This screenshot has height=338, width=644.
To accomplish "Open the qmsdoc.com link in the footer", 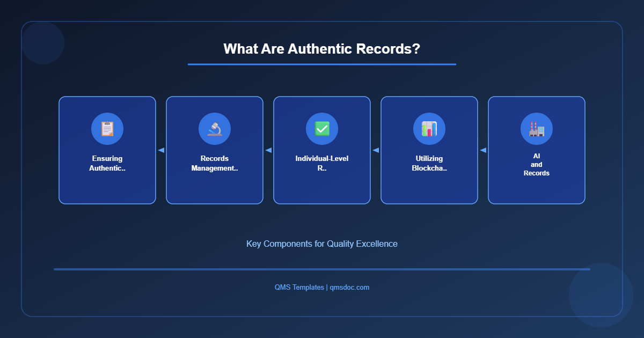I will [x=349, y=287].
